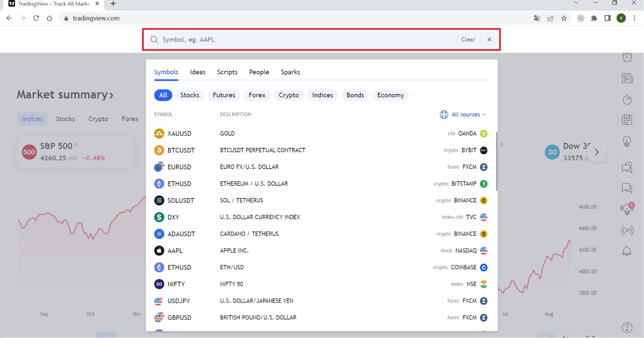644x338 pixels.
Task: Open the Help center question icon
Action: point(627,328)
